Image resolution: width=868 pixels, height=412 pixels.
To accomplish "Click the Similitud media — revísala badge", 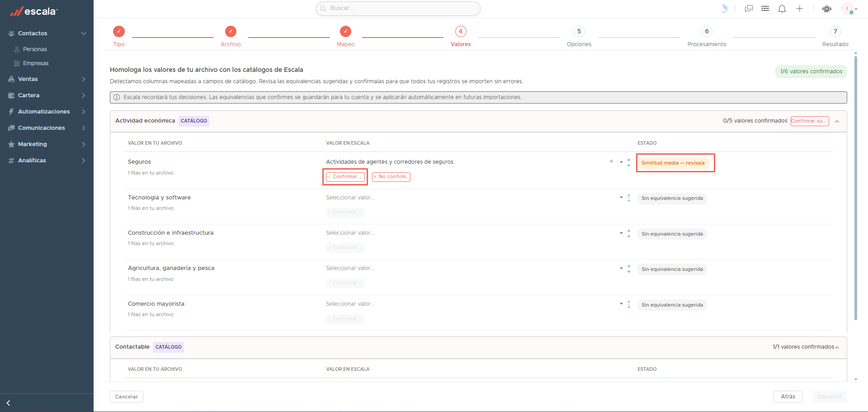I will tap(673, 163).
